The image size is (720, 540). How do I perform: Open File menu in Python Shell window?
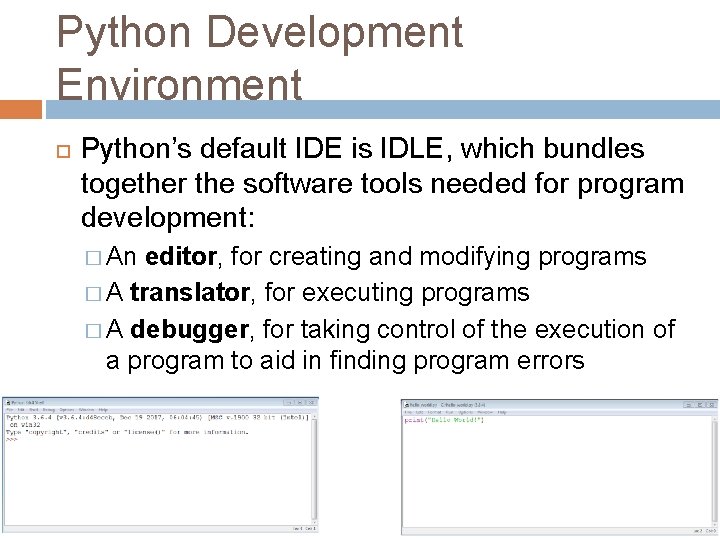click(10, 410)
